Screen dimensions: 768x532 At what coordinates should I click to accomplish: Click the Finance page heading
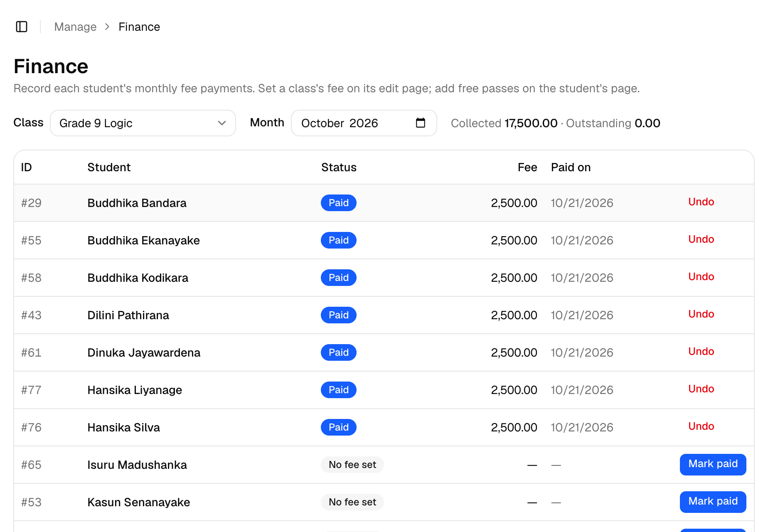point(51,66)
